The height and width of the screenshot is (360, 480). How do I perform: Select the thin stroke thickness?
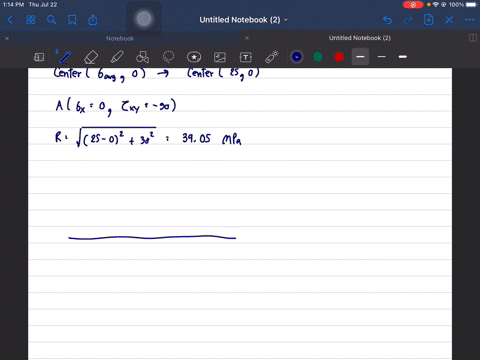382,57
